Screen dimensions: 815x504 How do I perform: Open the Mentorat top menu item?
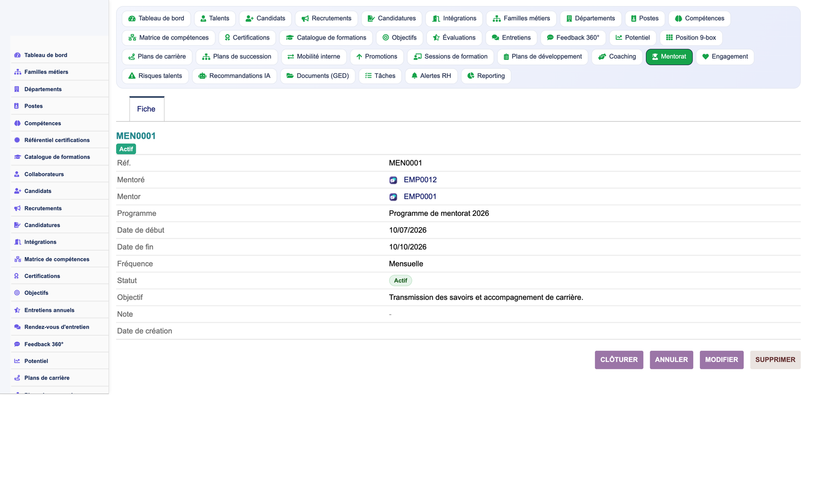[669, 57]
